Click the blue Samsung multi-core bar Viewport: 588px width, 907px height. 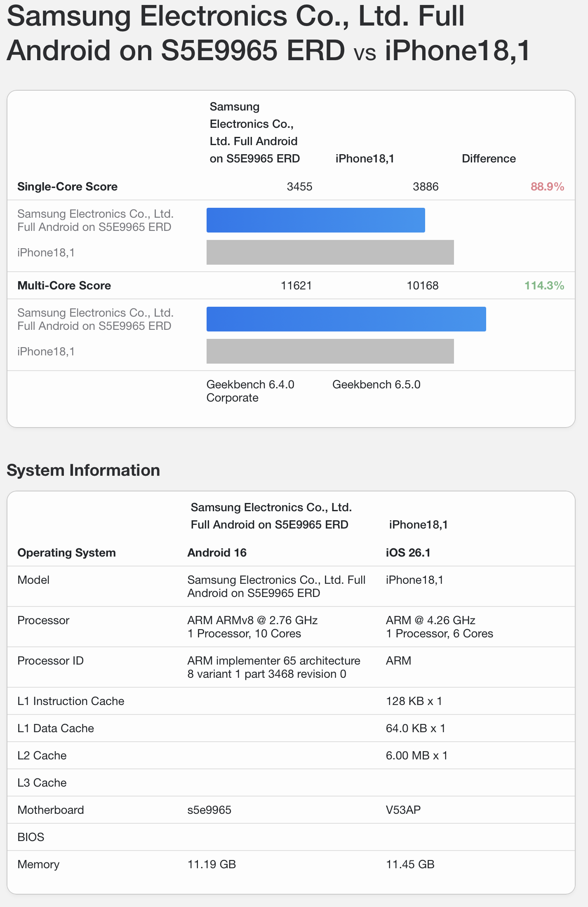[346, 319]
